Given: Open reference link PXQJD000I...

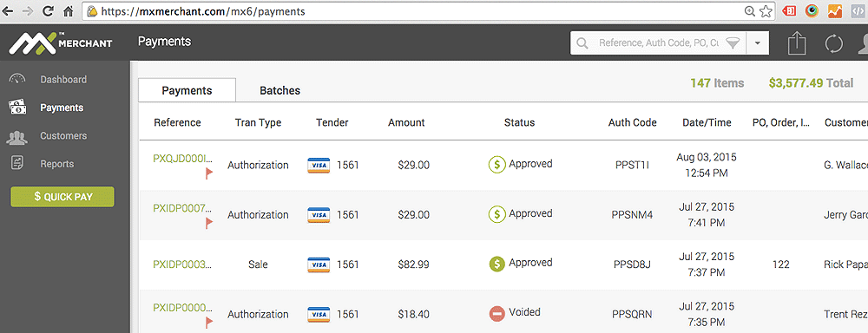Looking at the screenshot, I should click(182, 159).
